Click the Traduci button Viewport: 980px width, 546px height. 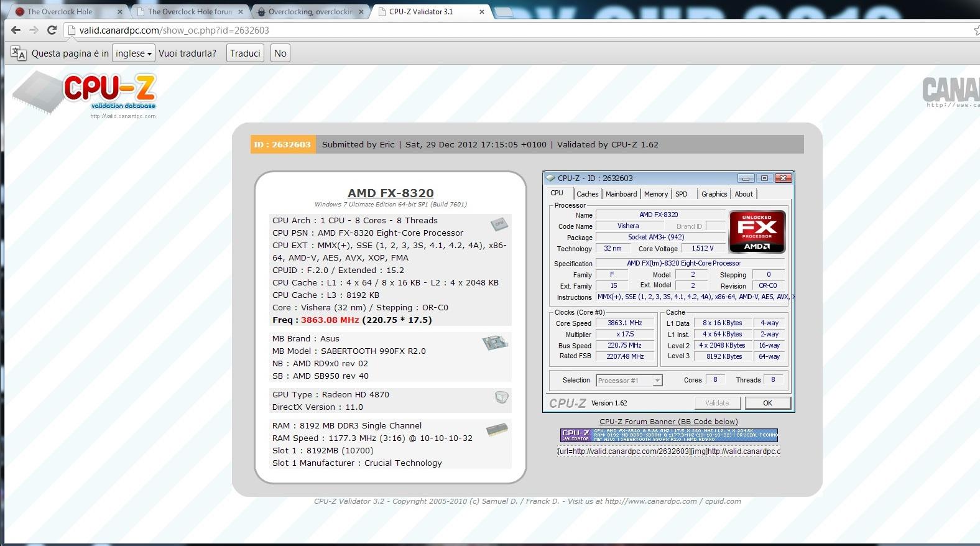tap(245, 53)
